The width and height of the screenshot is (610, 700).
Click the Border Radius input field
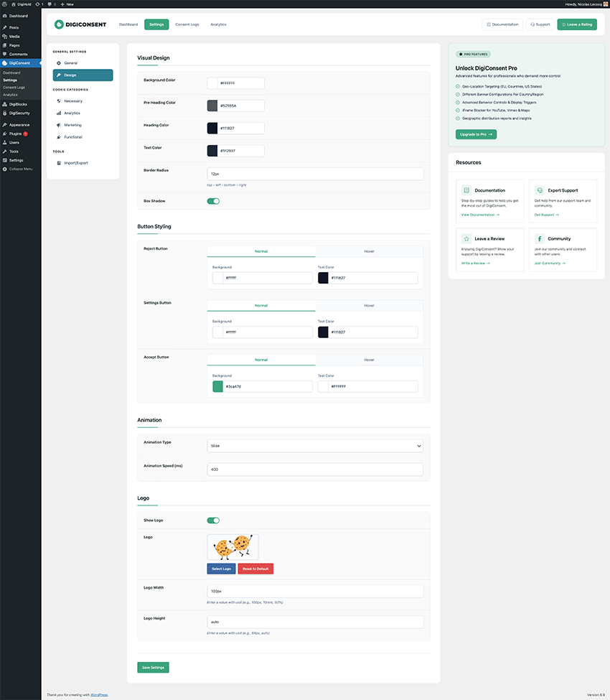pyautogui.click(x=315, y=174)
